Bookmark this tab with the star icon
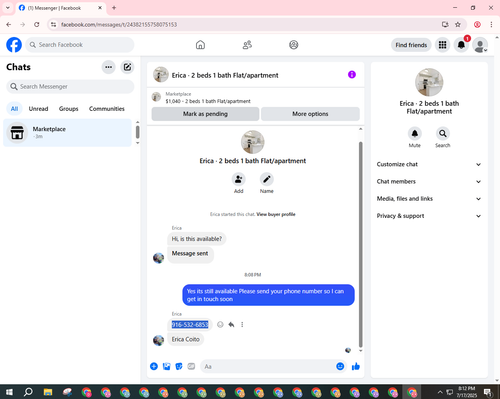The image size is (500, 399). [458, 24]
